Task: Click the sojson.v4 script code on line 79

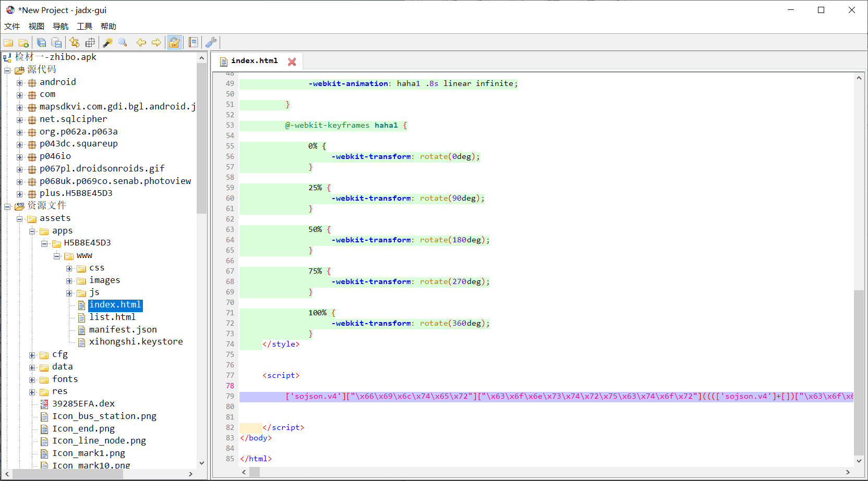Action: click(569, 396)
